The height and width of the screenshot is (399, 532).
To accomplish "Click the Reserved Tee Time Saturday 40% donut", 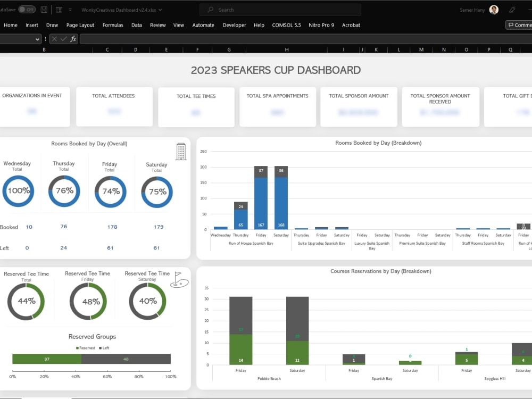I will pyautogui.click(x=147, y=301).
